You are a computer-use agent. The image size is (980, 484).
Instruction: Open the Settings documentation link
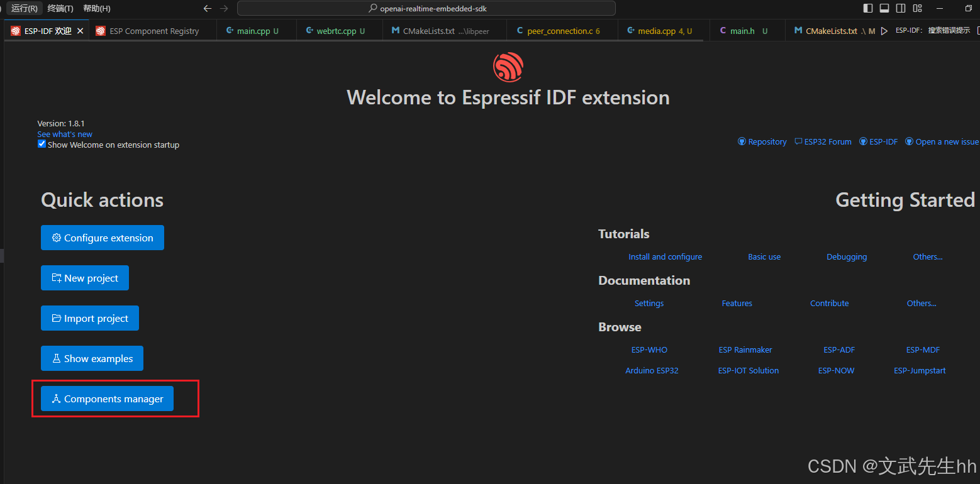[x=649, y=303]
